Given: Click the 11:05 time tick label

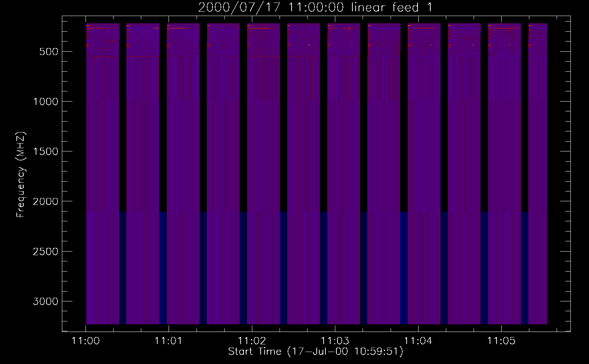Looking at the screenshot, I should pos(501,341).
